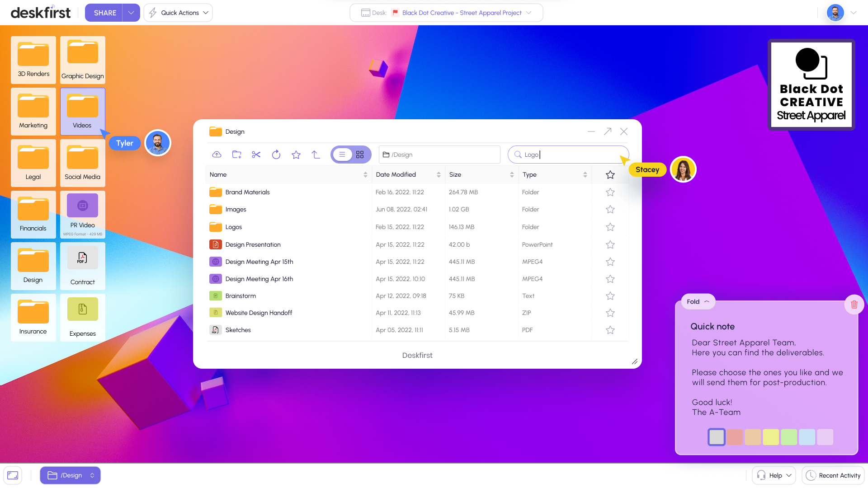Create a new folder using the folder-plus icon
Viewport: 868px width, 488px height.
coord(236,154)
